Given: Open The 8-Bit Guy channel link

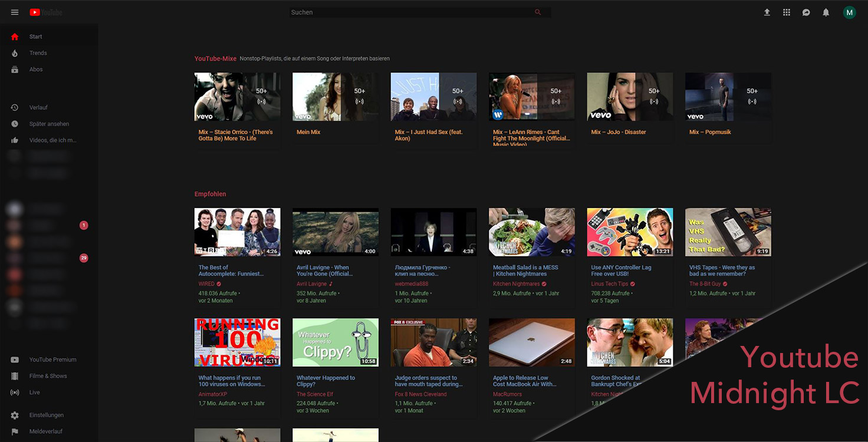Looking at the screenshot, I should [x=706, y=284].
